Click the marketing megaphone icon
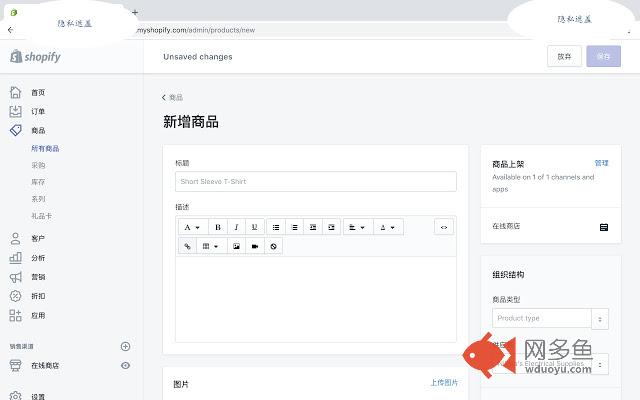This screenshot has width=640, height=400. [x=16, y=277]
